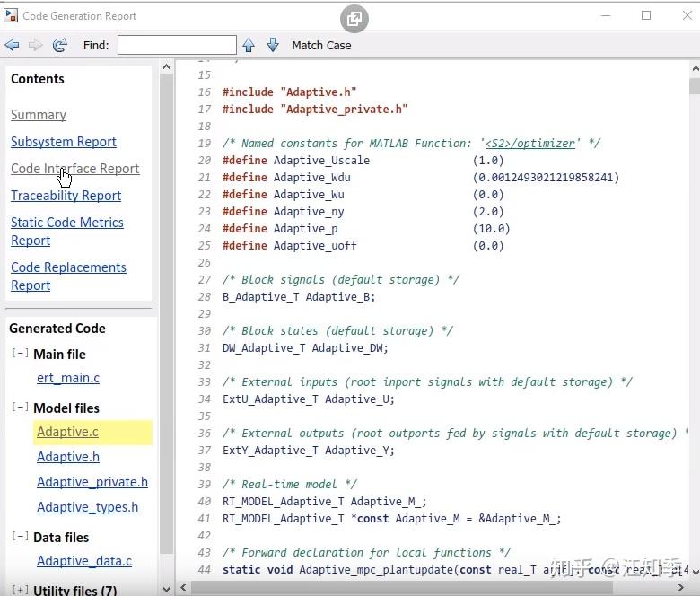
Task: Open the Traceability Report
Action: [x=66, y=196]
